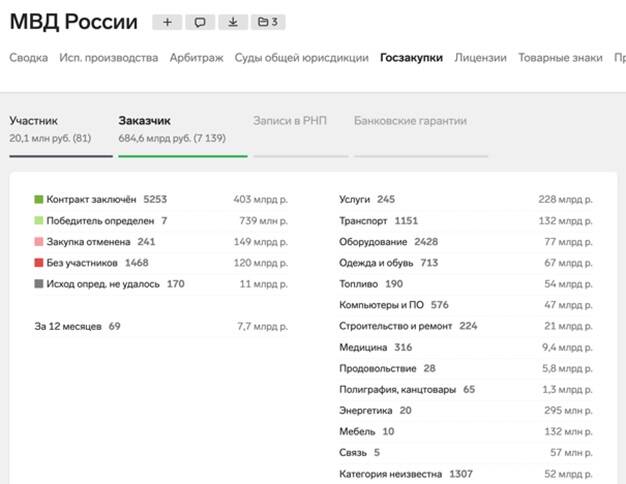Open the Закупка отменена 241 row
The height and width of the screenshot is (484, 626).
tap(161, 242)
